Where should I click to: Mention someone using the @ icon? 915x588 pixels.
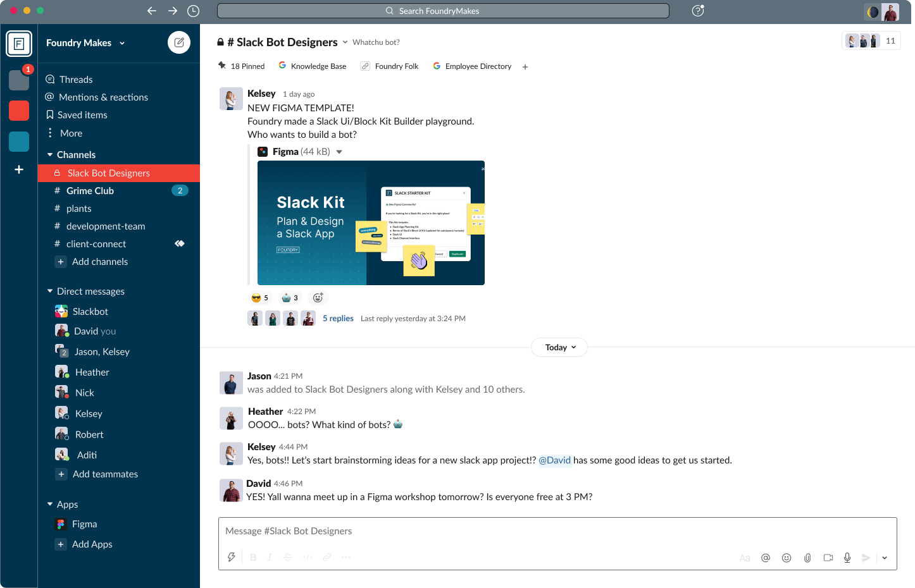[x=766, y=558]
